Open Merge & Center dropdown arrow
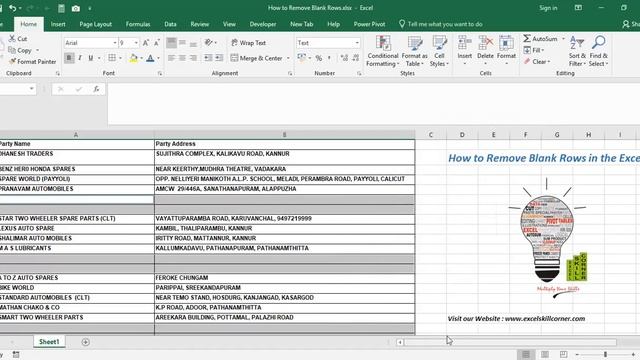This screenshot has height=360, width=640. click(x=288, y=58)
